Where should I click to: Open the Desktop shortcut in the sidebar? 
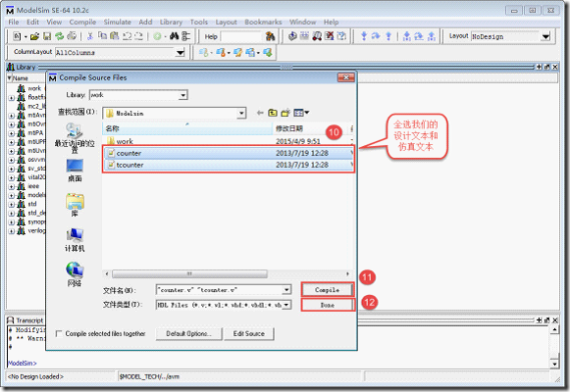click(75, 170)
